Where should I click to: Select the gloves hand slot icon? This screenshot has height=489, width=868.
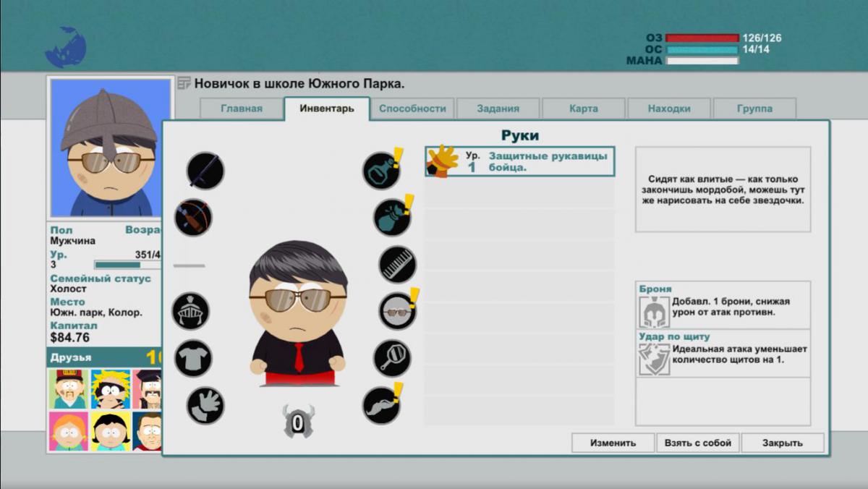pos(205,405)
